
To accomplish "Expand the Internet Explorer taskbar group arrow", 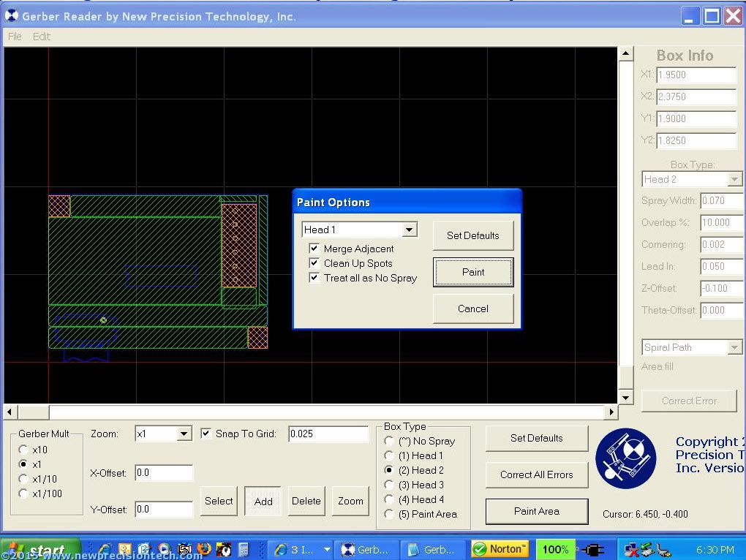I will pos(328,550).
